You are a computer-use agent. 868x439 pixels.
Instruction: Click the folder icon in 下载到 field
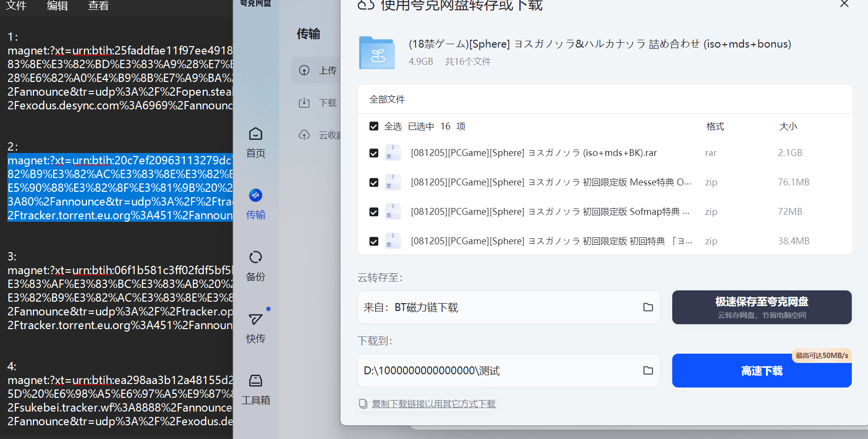point(648,370)
